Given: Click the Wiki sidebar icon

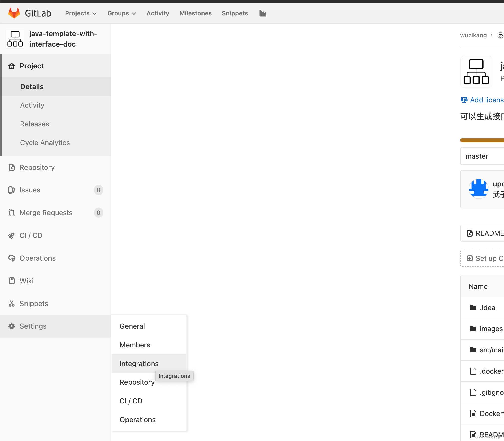Looking at the screenshot, I should coord(12,281).
